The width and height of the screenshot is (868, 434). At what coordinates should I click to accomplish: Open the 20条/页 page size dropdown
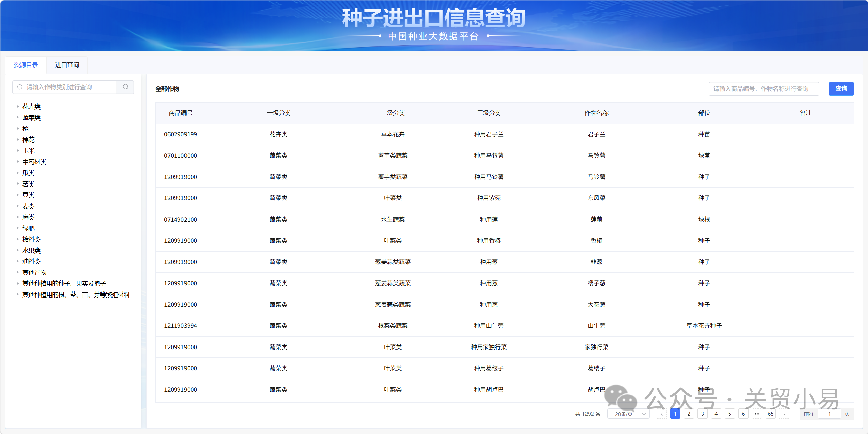pos(628,414)
